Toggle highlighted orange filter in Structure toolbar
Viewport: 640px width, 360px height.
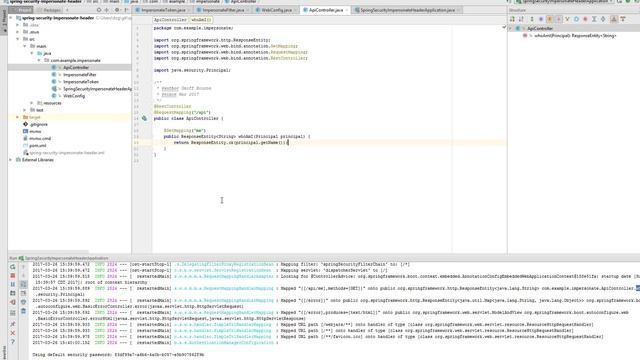point(550,19)
